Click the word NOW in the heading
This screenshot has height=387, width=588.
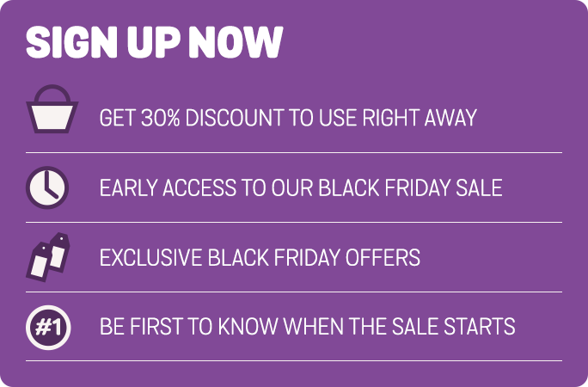click(x=236, y=42)
